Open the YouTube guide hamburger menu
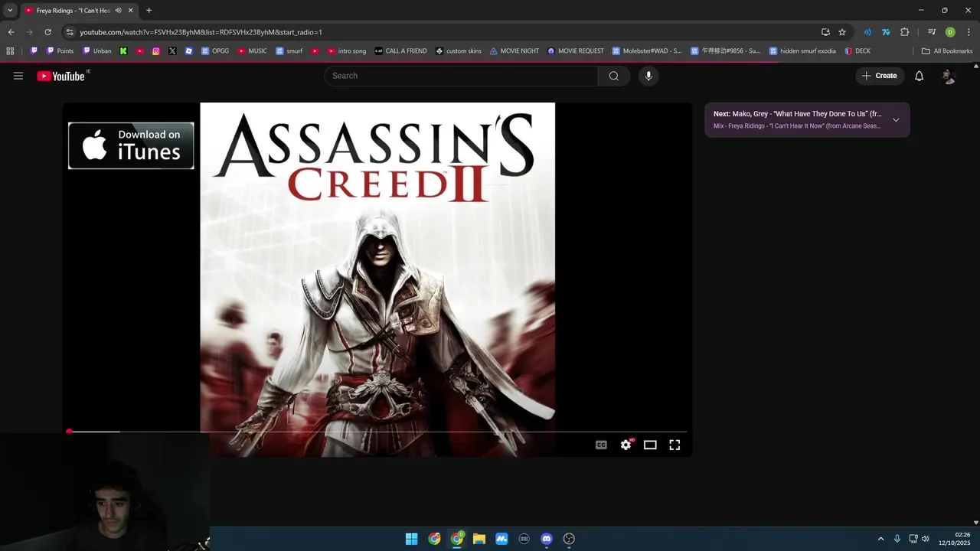The width and height of the screenshot is (980, 551). [18, 76]
